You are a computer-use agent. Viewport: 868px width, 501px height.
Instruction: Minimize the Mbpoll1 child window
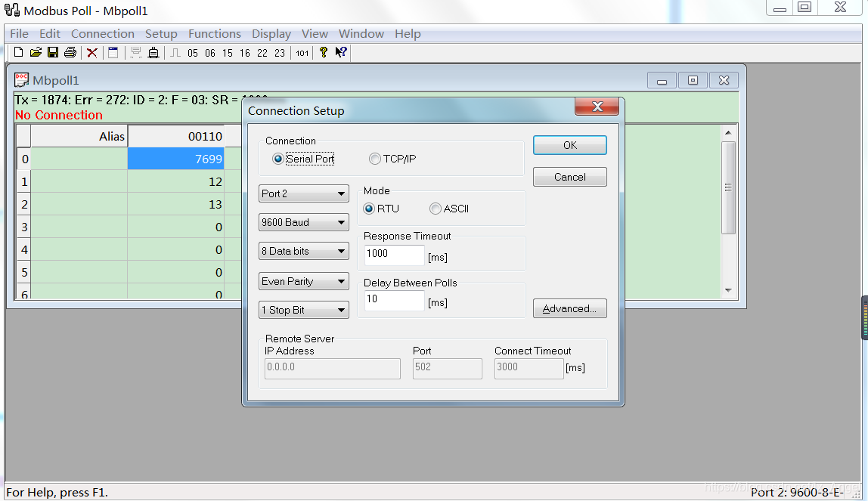click(x=662, y=80)
